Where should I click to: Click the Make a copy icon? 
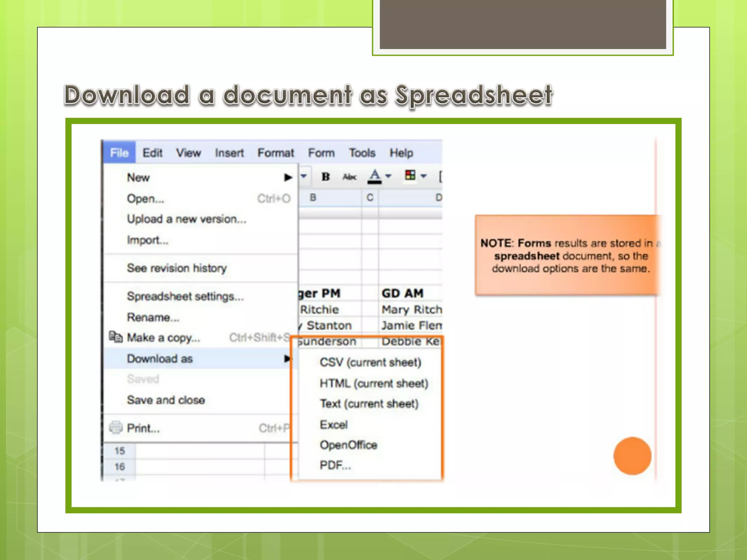click(116, 337)
